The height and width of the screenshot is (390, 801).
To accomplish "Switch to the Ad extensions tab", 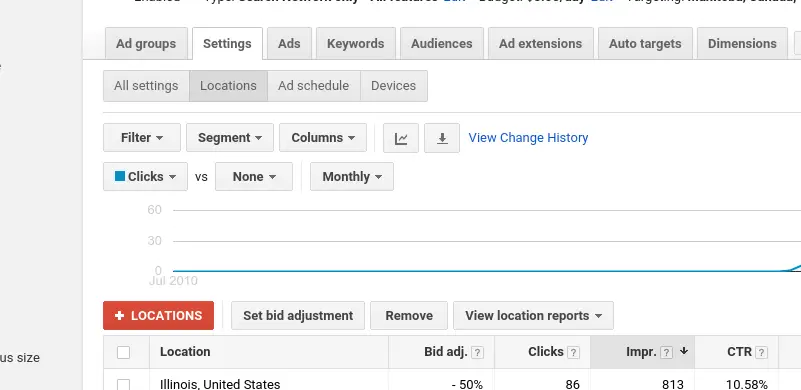I will pos(540,44).
